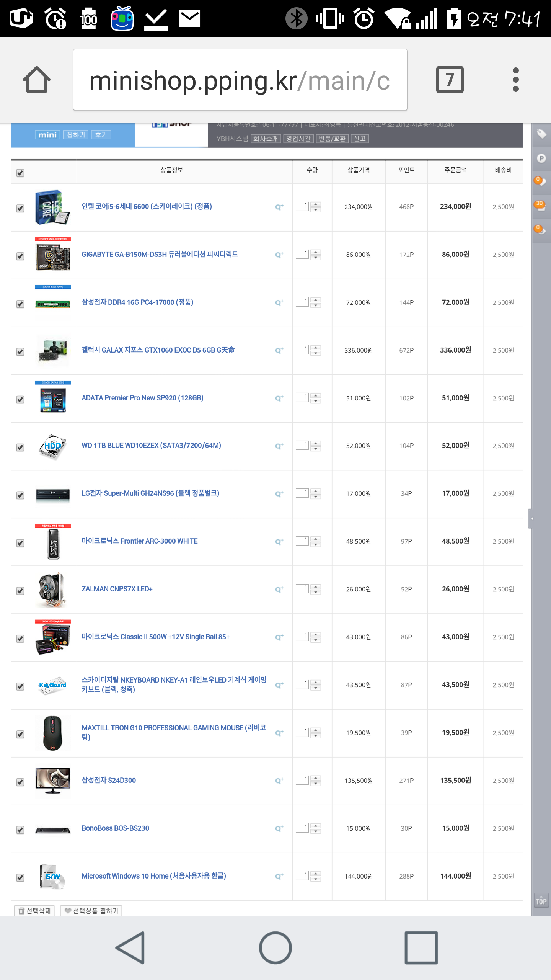Click the quantity field for ZALMAN CNPS7X LED+
Viewport: 551px width, 980px height.
[302, 588]
